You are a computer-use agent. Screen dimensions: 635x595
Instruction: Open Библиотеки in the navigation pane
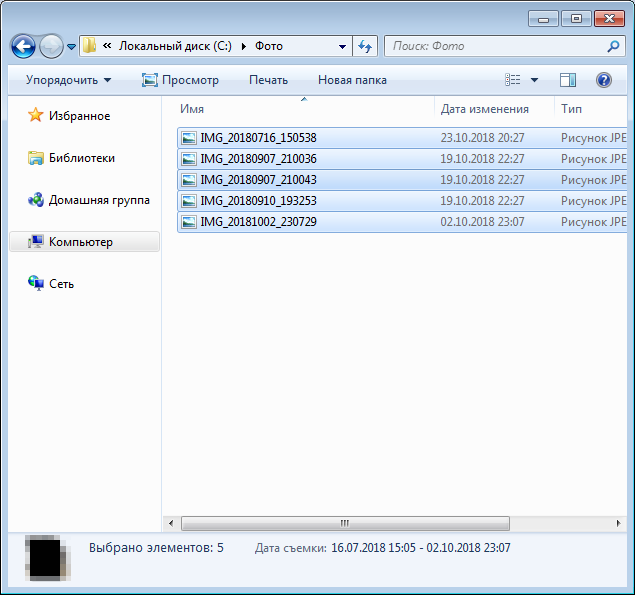click(82, 158)
